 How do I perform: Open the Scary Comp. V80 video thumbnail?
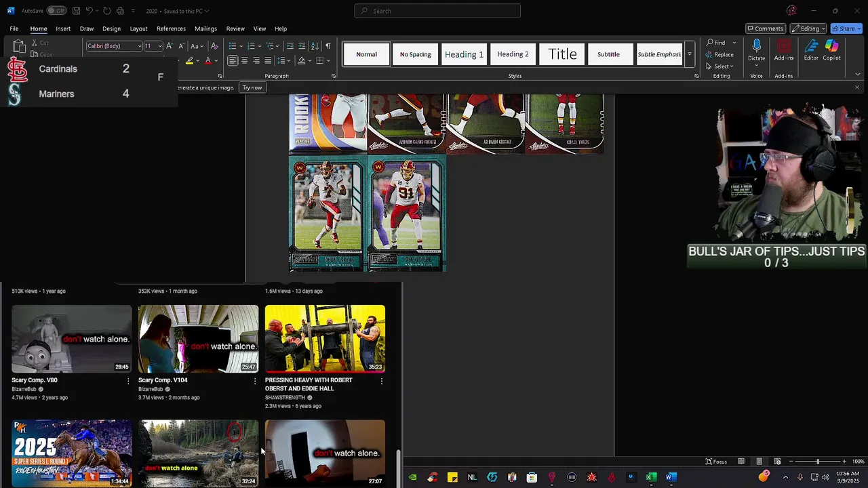click(71, 338)
